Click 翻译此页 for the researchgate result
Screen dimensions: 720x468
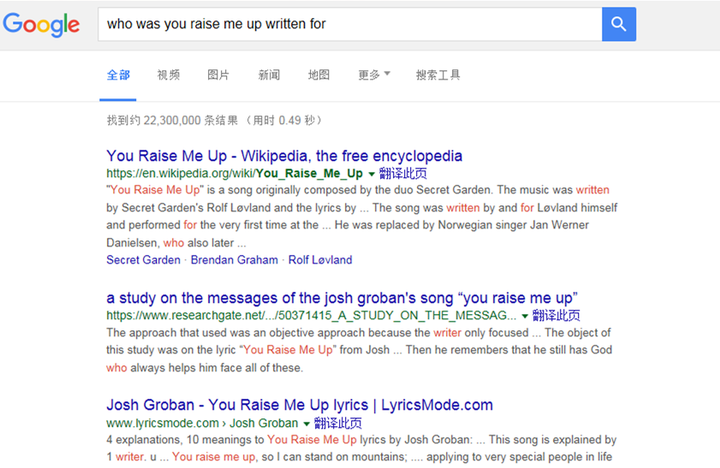[556, 316]
